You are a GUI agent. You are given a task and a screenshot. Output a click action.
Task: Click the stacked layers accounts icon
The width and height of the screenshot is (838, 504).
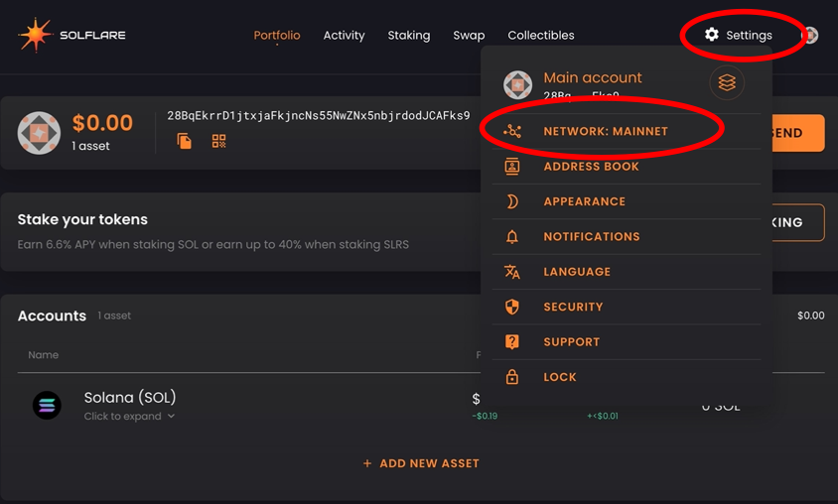pyautogui.click(x=727, y=82)
